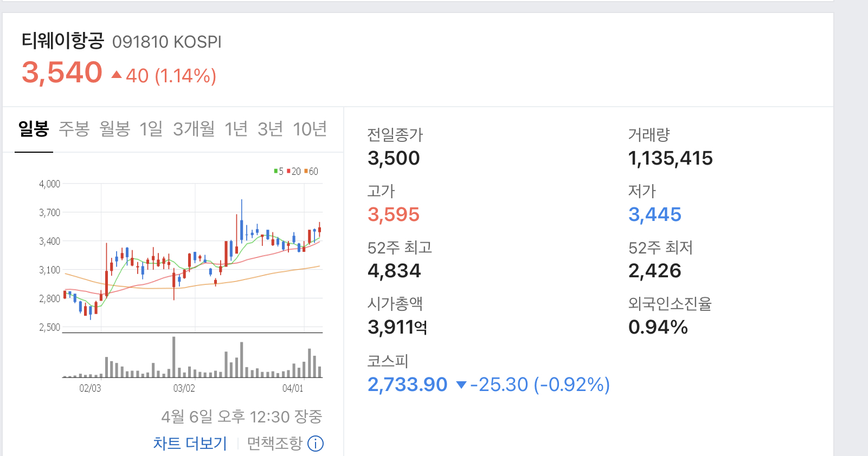Screen dimensions: 868x456
Task: Show the 10년 ten-year chart tab
Action: 310,129
